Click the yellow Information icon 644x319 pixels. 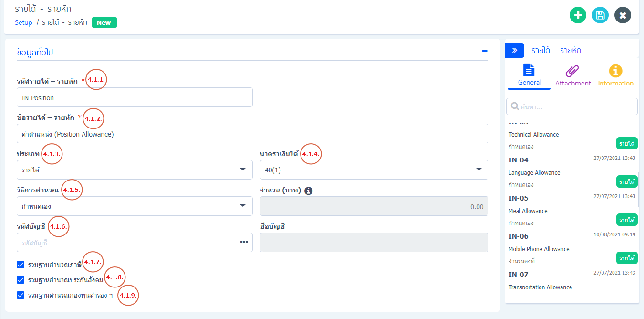pos(615,71)
